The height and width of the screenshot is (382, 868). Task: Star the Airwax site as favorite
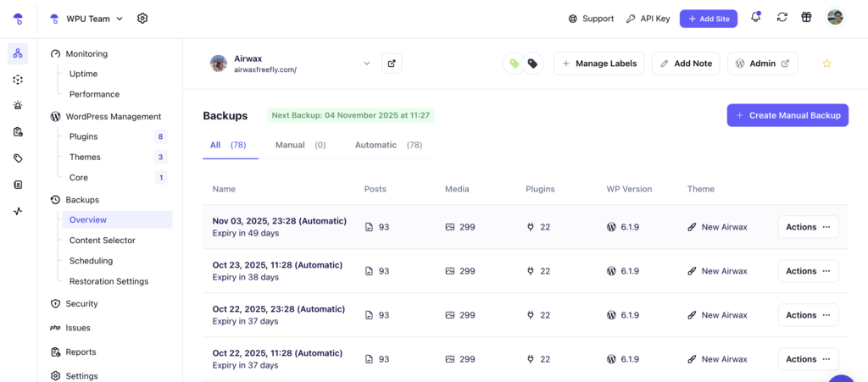(x=826, y=64)
